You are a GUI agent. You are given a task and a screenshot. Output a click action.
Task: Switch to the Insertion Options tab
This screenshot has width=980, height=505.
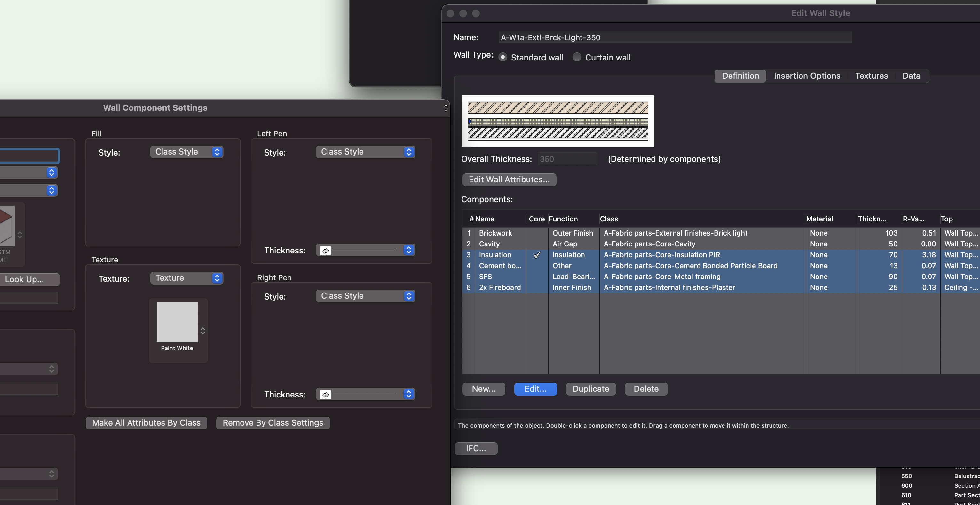(x=807, y=76)
